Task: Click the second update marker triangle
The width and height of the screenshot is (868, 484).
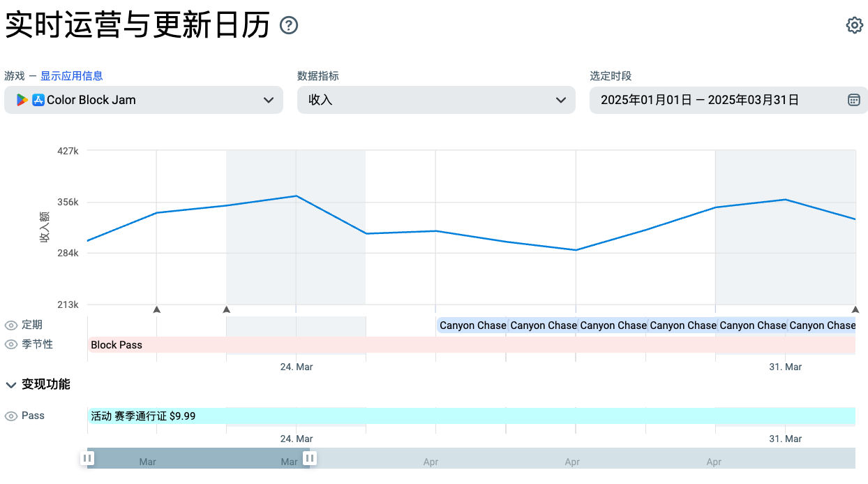Action: coord(226,309)
